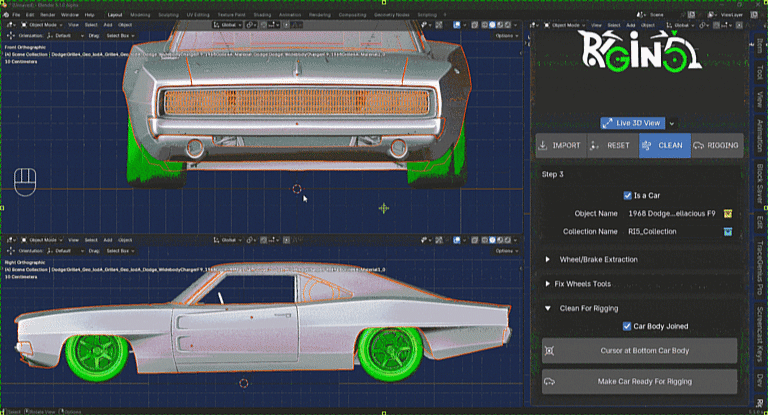Click Cursor at Bottom Car Body button
The image size is (768, 415).
click(639, 351)
